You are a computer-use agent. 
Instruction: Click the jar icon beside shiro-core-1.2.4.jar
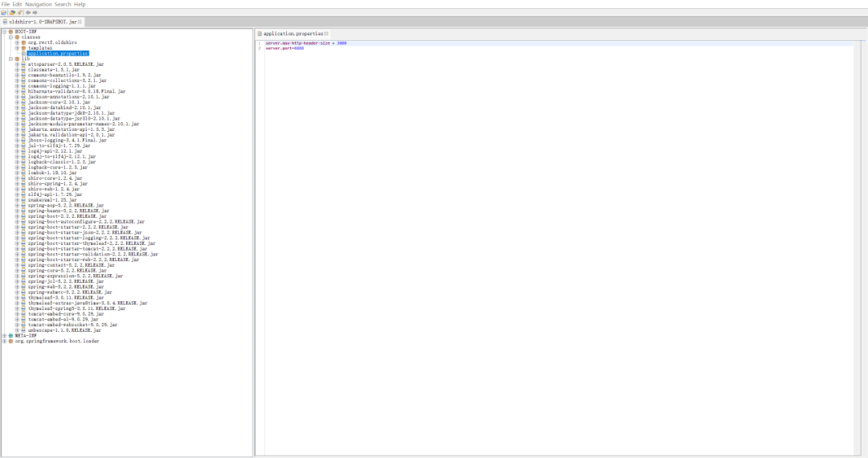point(23,178)
